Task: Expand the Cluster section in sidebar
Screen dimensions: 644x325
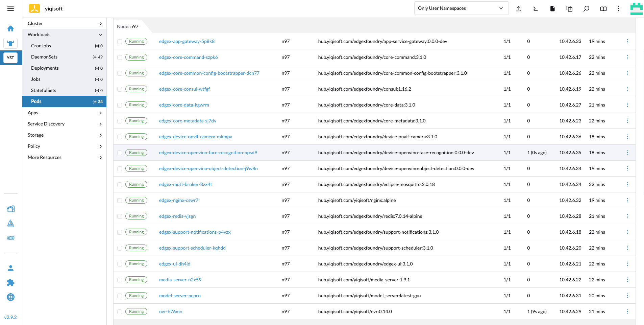Action: [x=64, y=23]
